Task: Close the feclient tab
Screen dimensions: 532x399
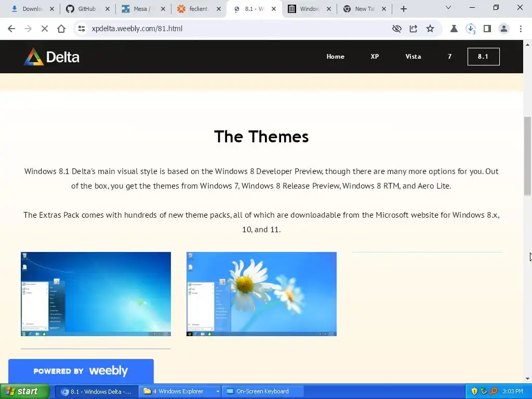Action: [x=219, y=9]
